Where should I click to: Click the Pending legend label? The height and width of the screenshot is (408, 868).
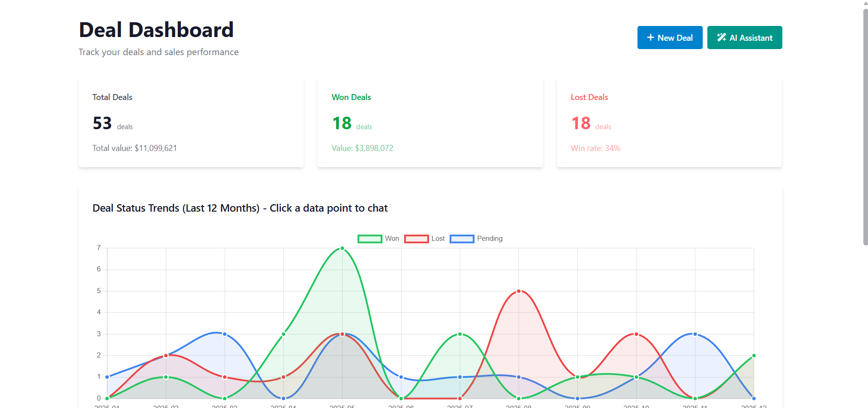coord(490,239)
